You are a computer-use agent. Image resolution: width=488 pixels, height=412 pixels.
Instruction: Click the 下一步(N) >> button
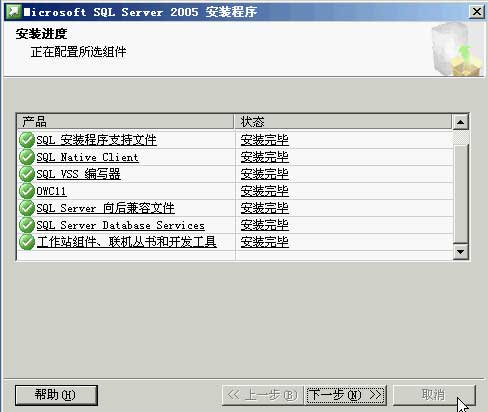coord(346,395)
